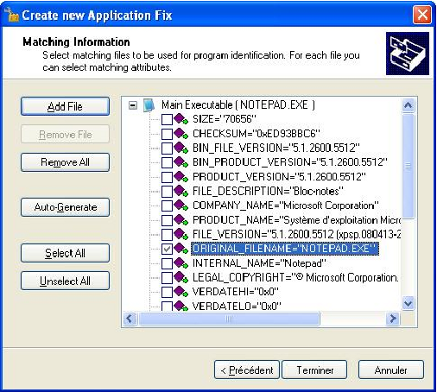Select the Main Executable ( NOTEPAD.EXE ) row

(238, 105)
